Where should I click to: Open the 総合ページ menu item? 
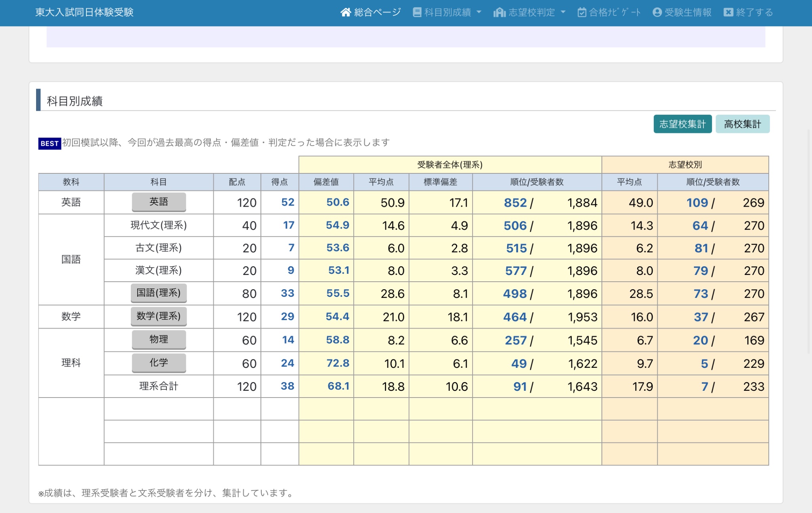click(371, 12)
